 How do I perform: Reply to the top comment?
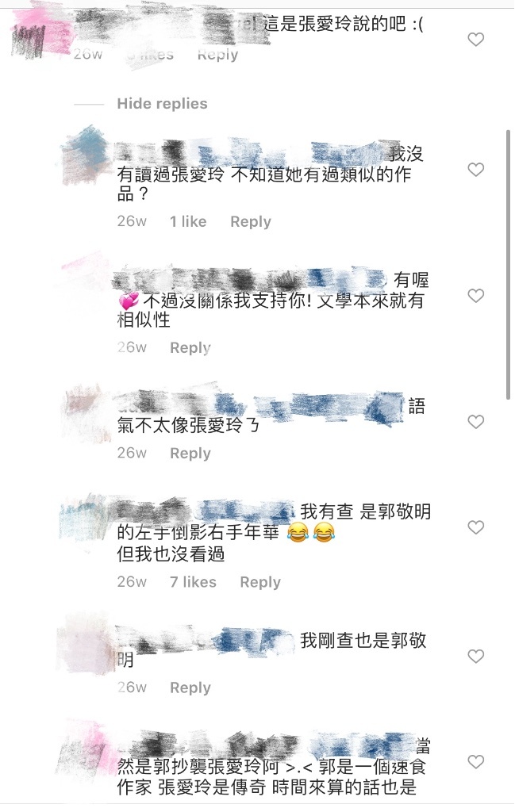point(217,55)
